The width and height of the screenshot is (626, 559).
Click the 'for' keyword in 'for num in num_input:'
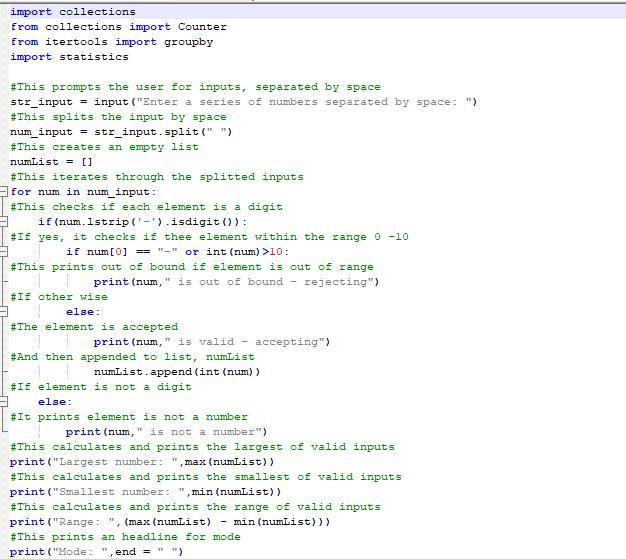click(21, 192)
